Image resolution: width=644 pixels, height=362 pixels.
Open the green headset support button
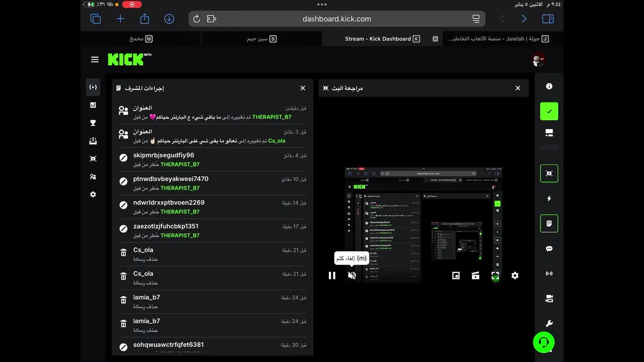(544, 342)
